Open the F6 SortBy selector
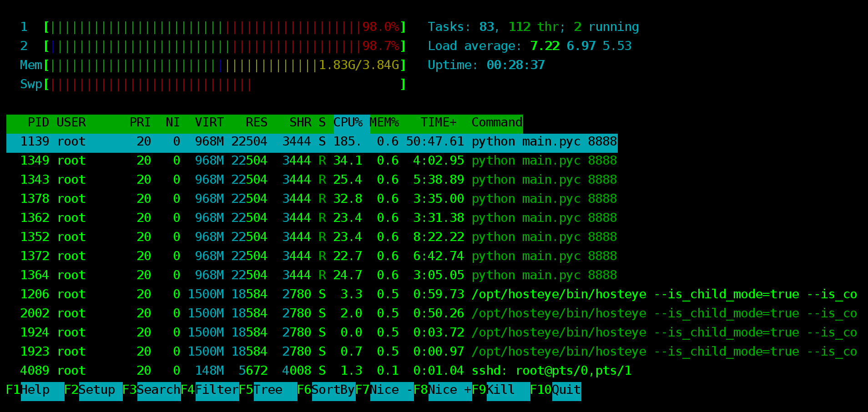The image size is (868, 412). point(327,391)
